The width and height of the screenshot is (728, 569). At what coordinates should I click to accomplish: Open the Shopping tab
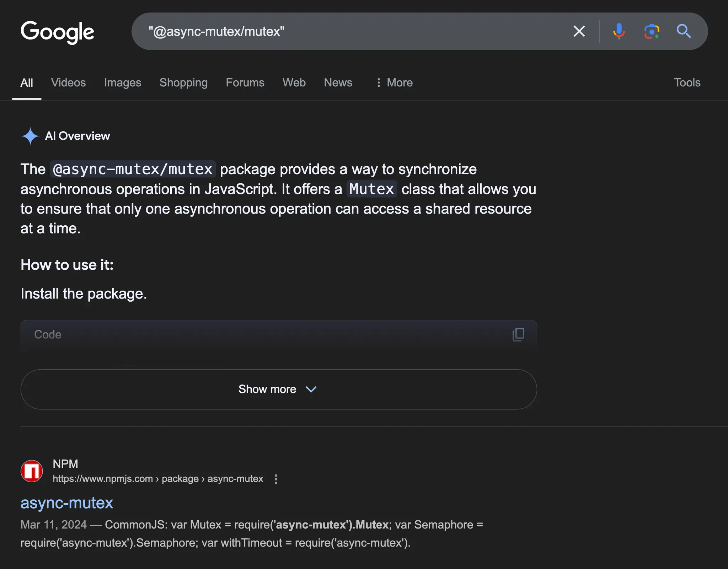tap(183, 82)
